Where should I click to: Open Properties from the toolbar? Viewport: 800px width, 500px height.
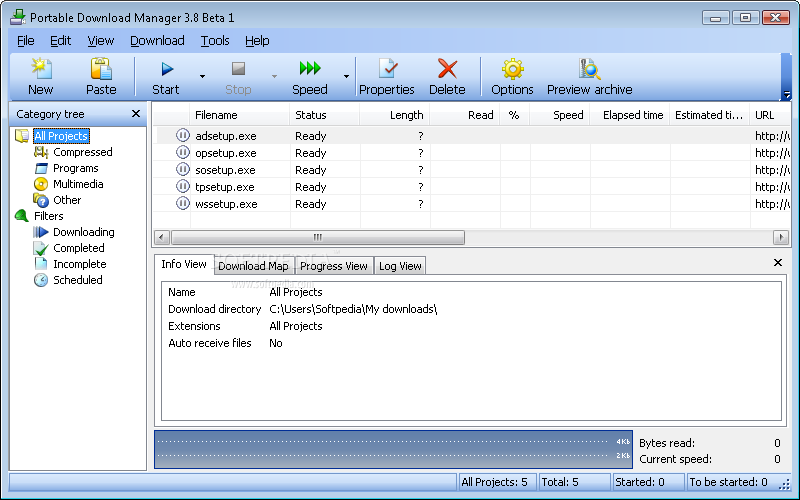click(x=387, y=77)
